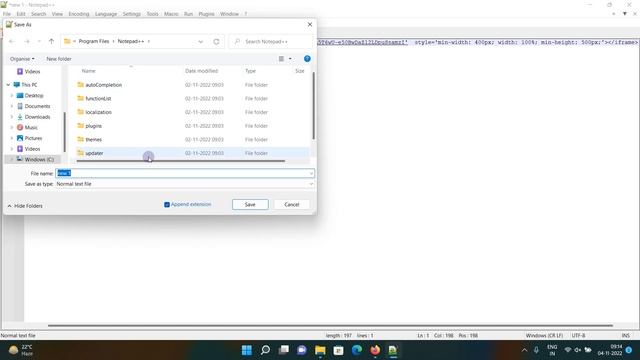Viewport: 640px width, 360px height.
Task: Open the Language menu in Notepad++
Action: pyautogui.click(x=106, y=14)
